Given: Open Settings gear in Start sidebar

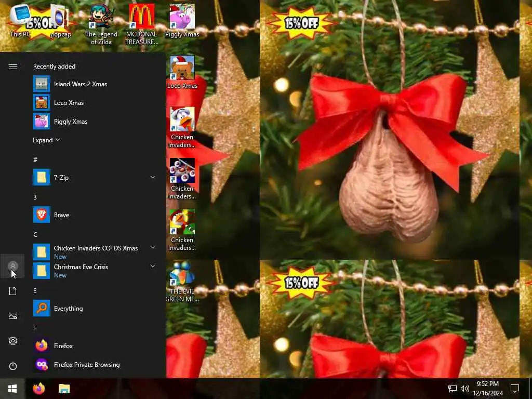Looking at the screenshot, I should point(13,341).
